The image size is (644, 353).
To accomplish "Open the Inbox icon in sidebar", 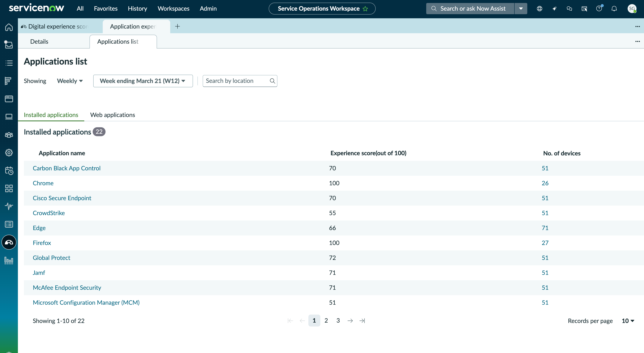I will point(9,45).
